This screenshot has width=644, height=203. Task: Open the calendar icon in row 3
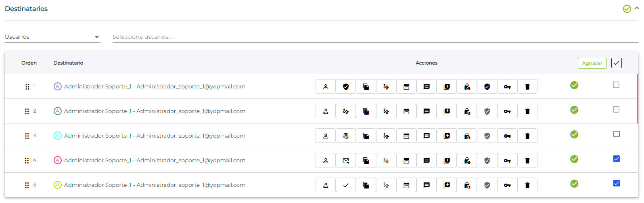tap(406, 136)
